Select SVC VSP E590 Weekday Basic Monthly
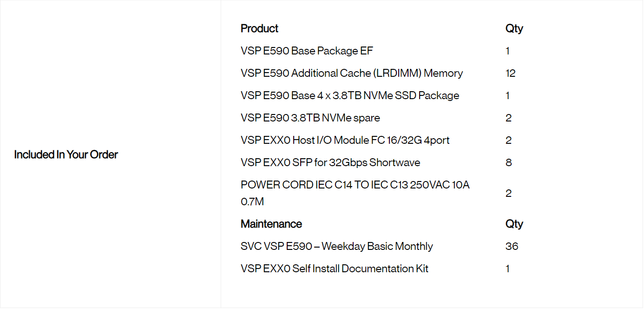This screenshot has width=644, height=309. (x=337, y=246)
